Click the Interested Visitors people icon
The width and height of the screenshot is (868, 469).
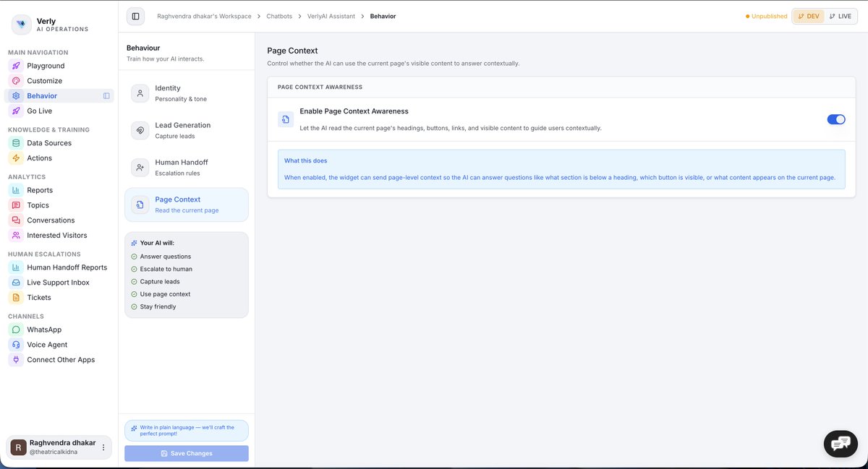click(15, 235)
